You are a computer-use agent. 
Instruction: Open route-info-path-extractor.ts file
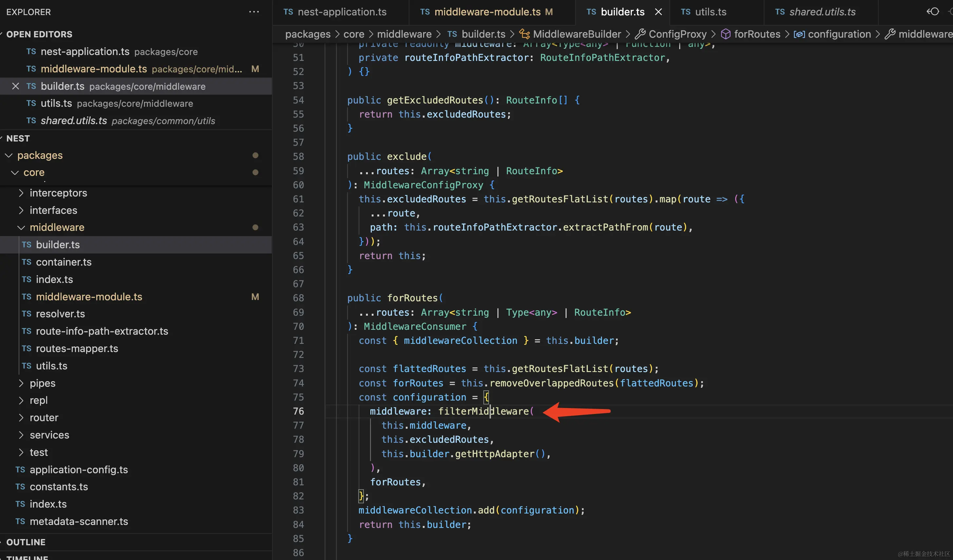[136, 331]
